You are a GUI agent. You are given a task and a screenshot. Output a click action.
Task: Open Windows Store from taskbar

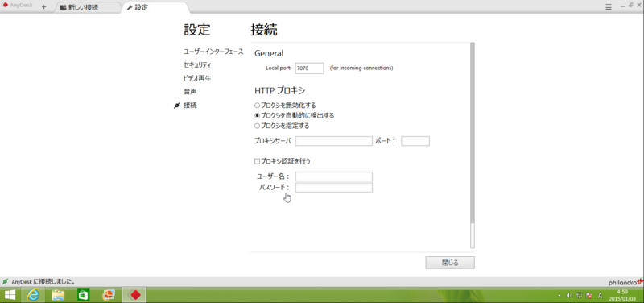pyautogui.click(x=84, y=295)
